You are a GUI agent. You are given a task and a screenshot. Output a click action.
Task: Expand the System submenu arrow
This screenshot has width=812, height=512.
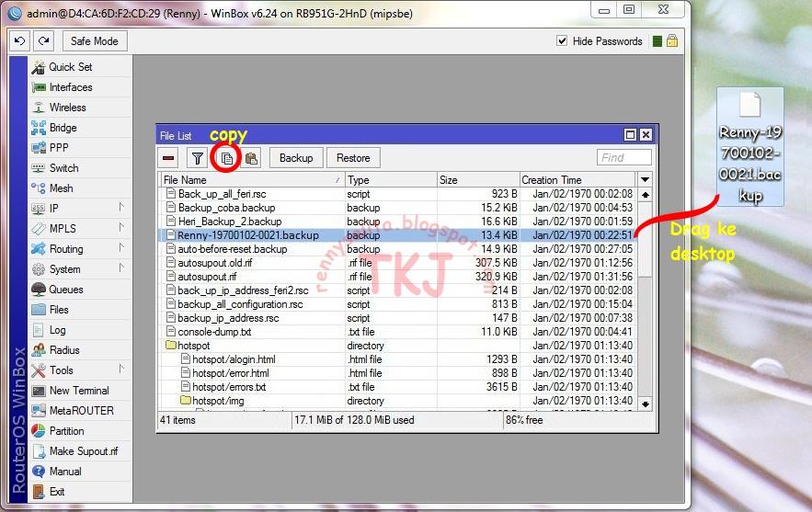click(x=120, y=268)
